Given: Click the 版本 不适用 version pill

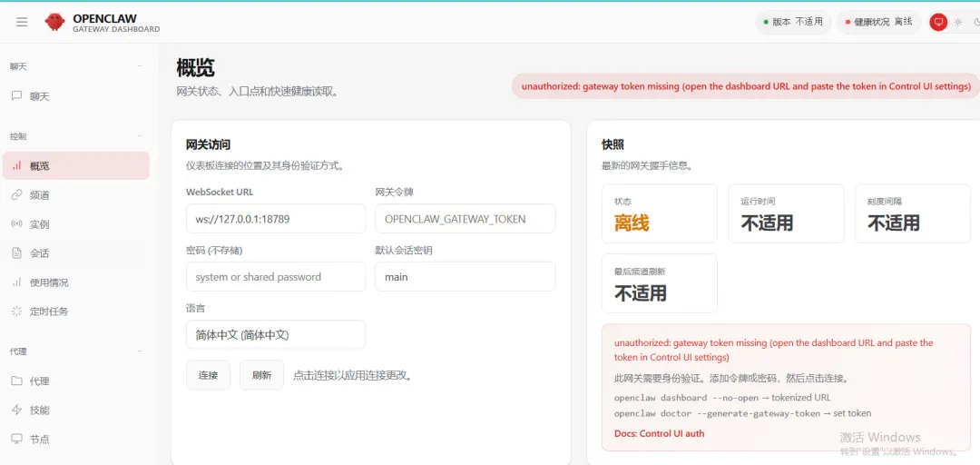Looking at the screenshot, I should (x=793, y=22).
